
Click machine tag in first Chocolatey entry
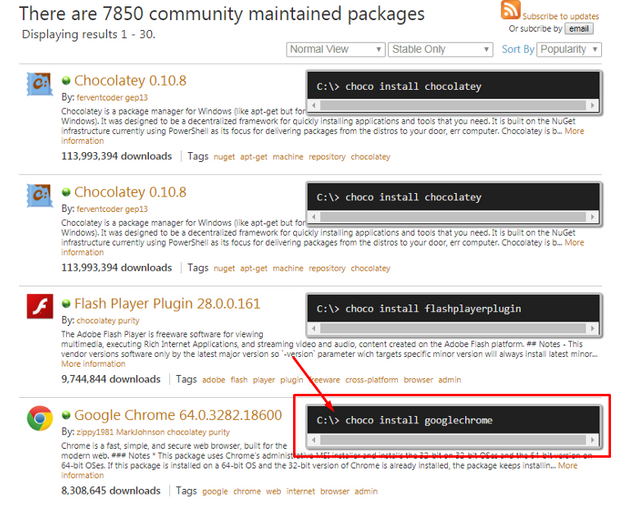pos(288,157)
